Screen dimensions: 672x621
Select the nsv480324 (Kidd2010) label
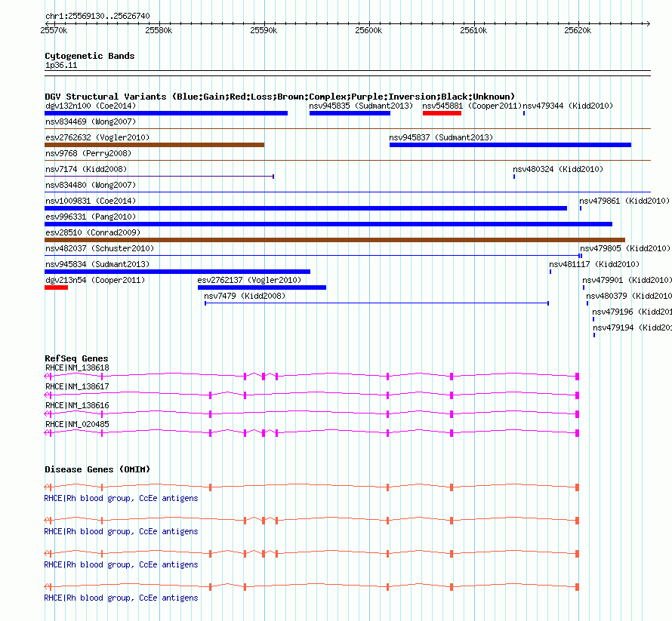(x=558, y=169)
